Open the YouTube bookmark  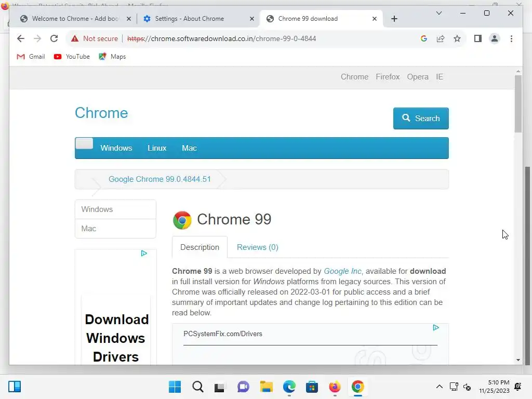(x=72, y=57)
